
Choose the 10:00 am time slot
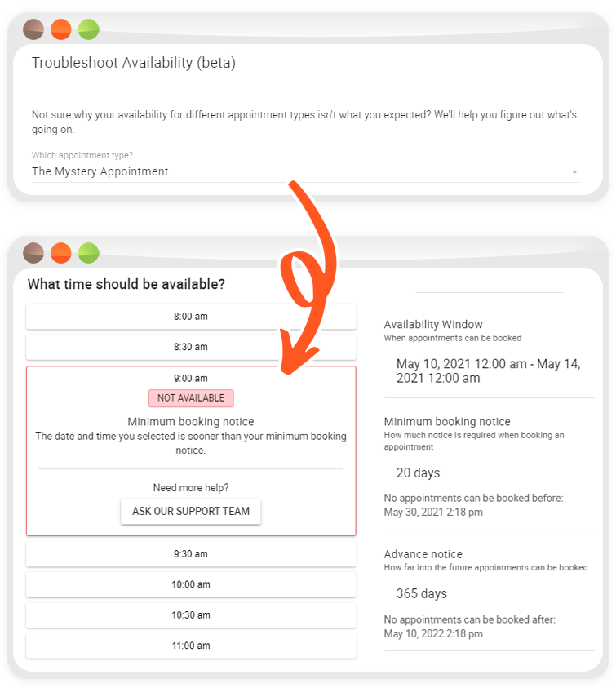click(x=191, y=584)
